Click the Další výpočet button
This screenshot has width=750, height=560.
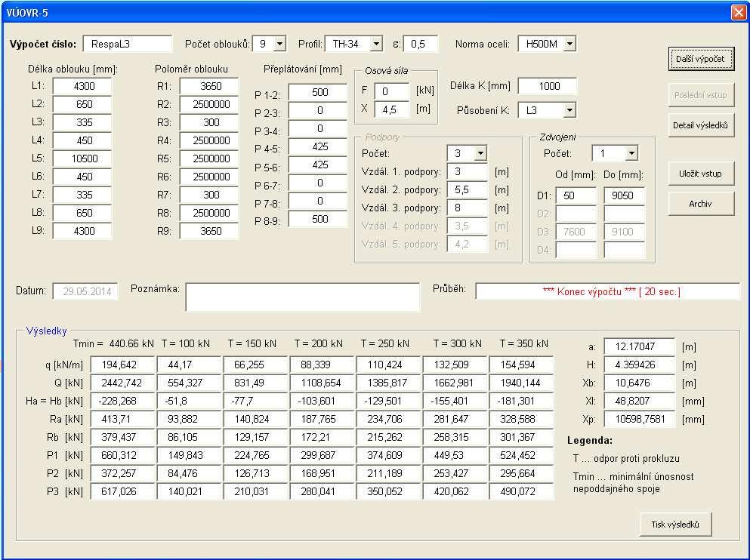[x=701, y=60]
